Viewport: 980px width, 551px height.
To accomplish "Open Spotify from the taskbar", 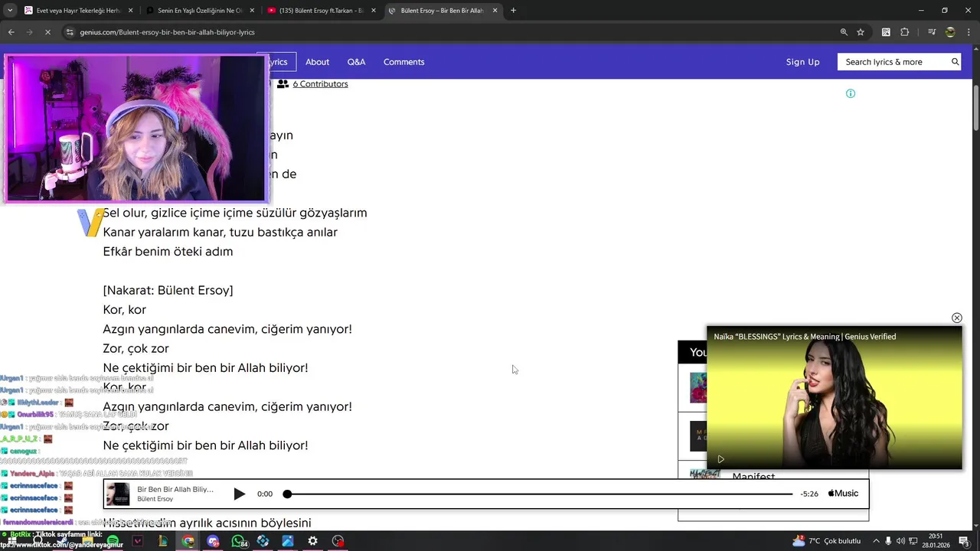I will pos(113,541).
